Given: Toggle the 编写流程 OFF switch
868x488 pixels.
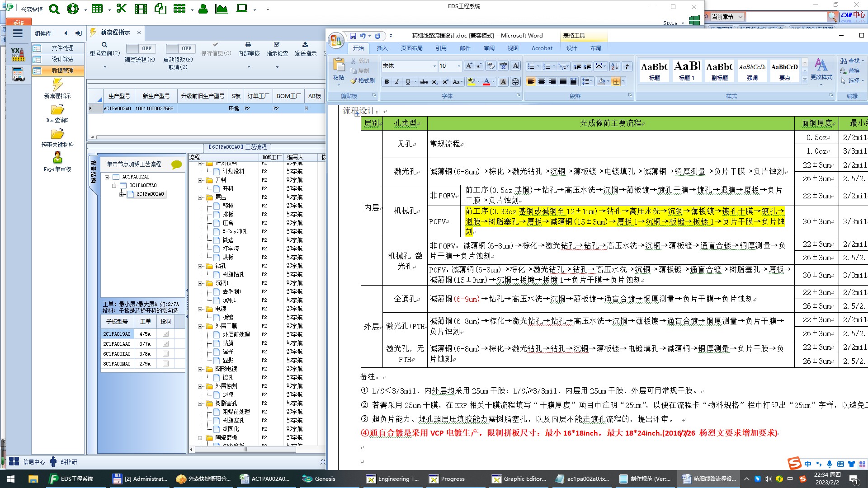Looking at the screenshot, I should click(141, 48).
